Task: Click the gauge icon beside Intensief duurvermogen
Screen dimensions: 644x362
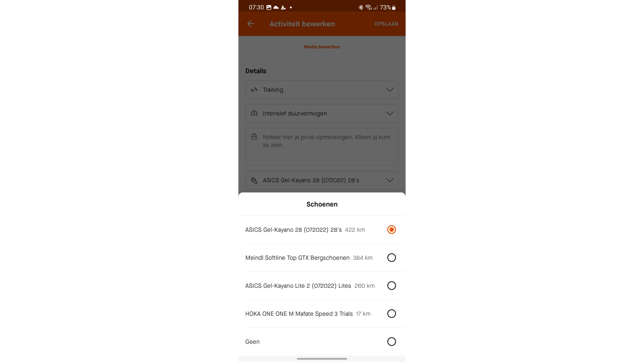Action: pyautogui.click(x=254, y=113)
